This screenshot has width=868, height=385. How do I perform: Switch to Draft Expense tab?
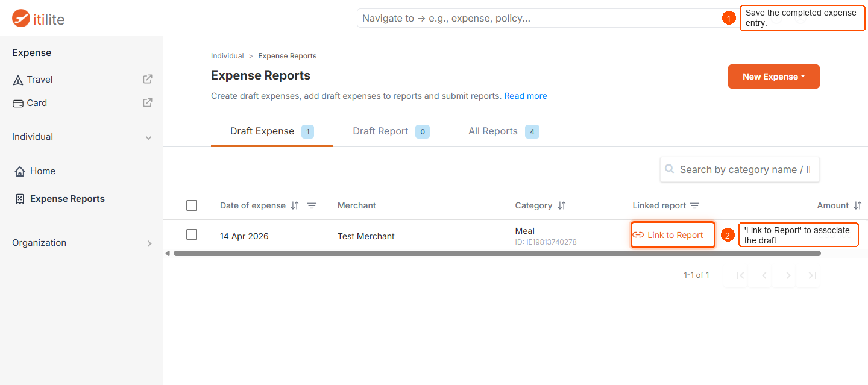pos(272,131)
